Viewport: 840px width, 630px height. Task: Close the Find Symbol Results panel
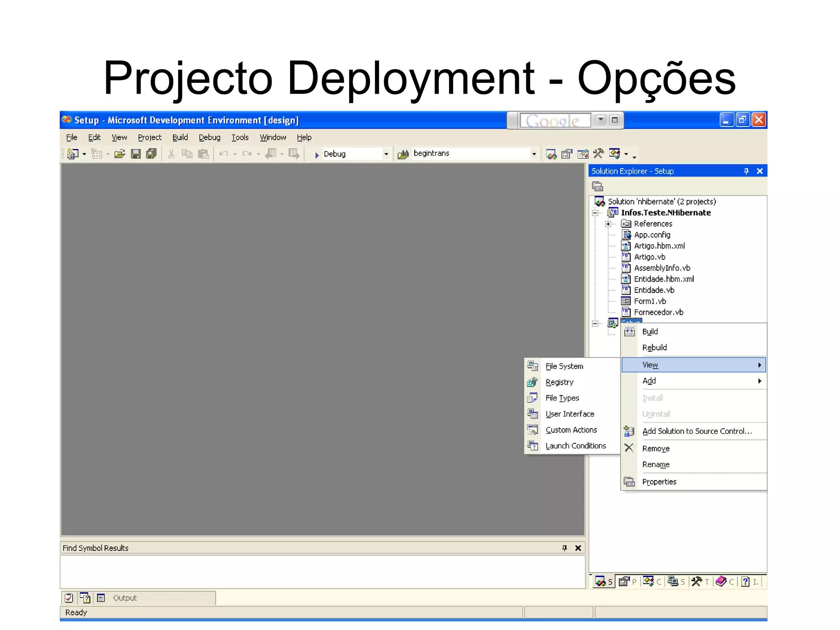point(578,548)
